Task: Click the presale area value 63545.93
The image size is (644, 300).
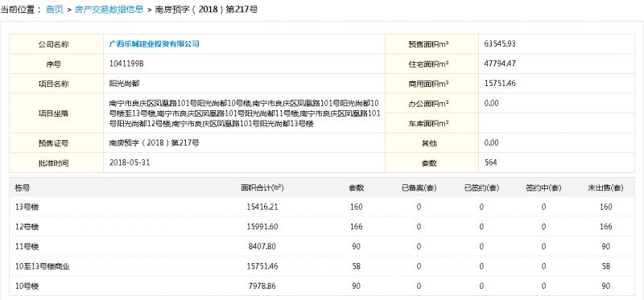Action: [x=500, y=43]
